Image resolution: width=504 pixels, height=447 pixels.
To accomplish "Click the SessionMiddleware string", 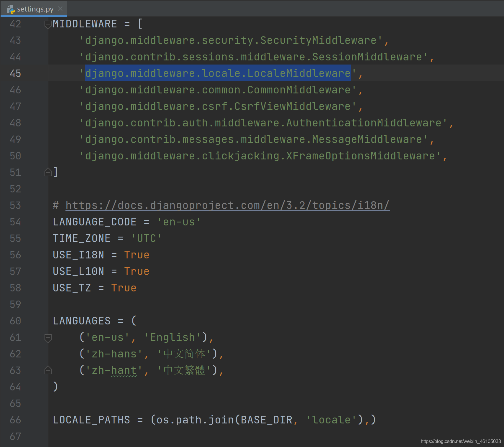I will tap(253, 57).
